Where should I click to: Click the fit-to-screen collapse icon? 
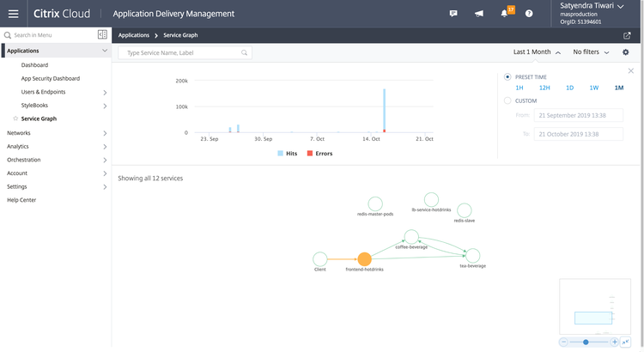tap(625, 343)
